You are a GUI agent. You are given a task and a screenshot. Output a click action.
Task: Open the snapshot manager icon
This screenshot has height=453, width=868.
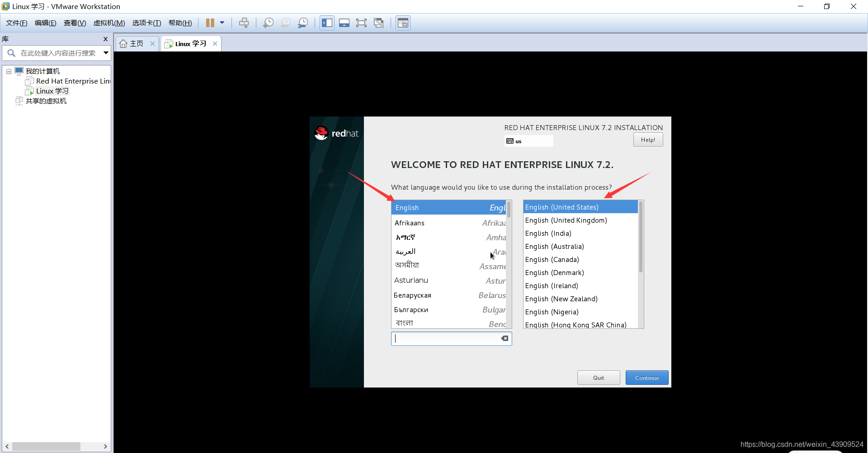point(303,23)
